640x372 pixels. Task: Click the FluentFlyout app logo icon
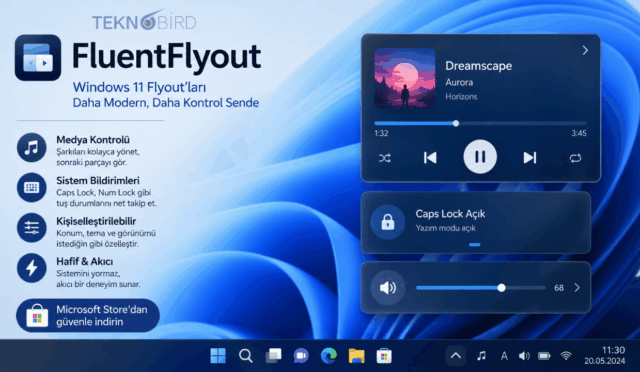pyautogui.click(x=38, y=58)
